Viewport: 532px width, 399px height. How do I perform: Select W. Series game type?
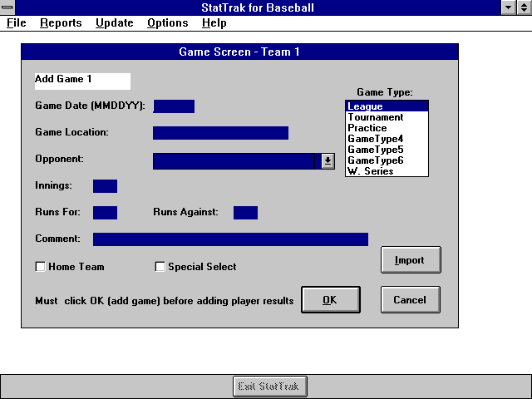point(370,171)
